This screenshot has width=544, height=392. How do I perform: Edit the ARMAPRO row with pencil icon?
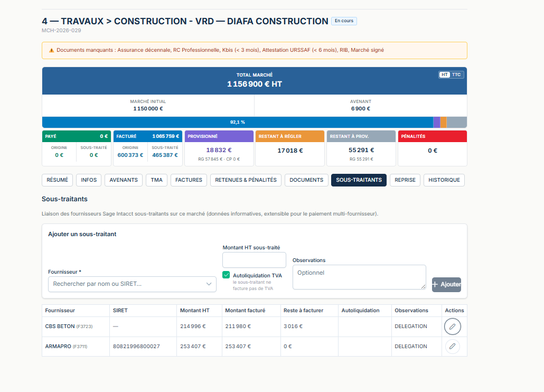point(453,346)
